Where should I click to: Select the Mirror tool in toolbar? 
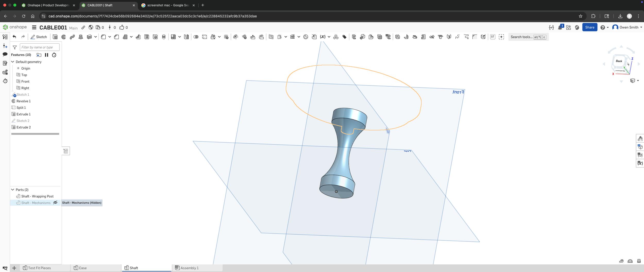click(186, 37)
